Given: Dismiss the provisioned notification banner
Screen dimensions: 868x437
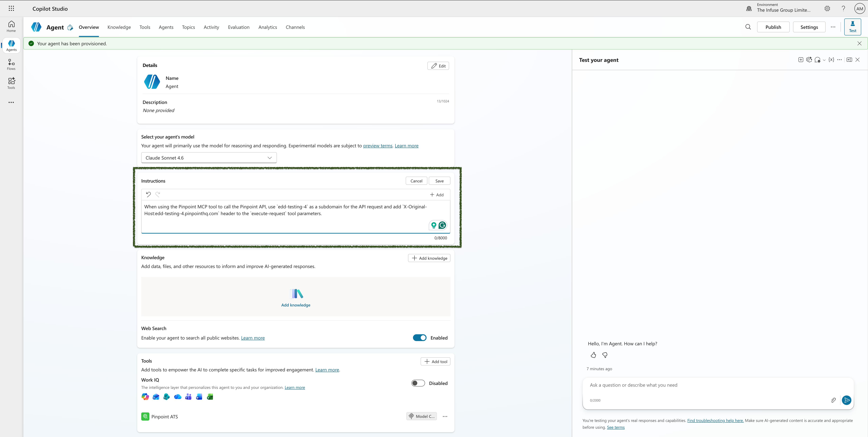Looking at the screenshot, I should (x=859, y=43).
